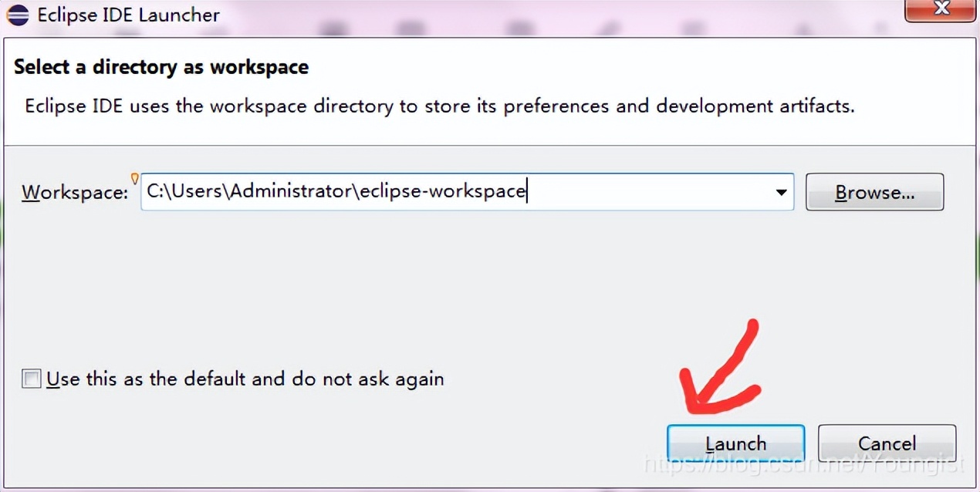Image resolution: width=980 pixels, height=492 pixels.
Task: Click the "Workspace:" field label
Action: coord(74,193)
